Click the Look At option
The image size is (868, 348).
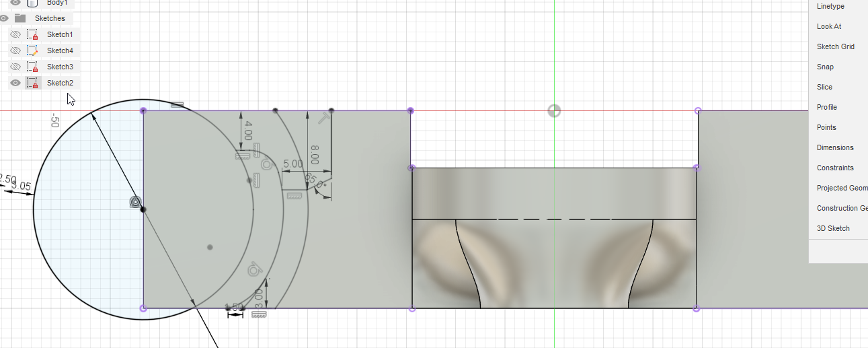[x=829, y=26]
